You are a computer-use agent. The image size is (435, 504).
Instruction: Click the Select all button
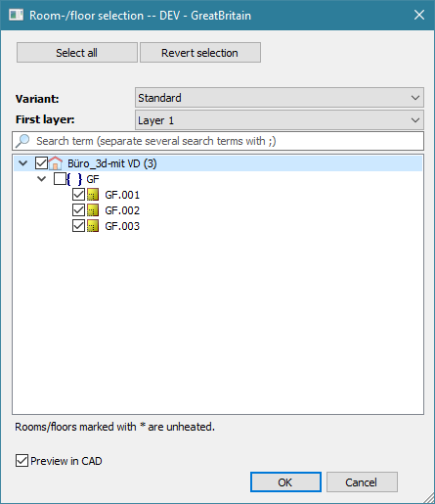[x=77, y=52]
